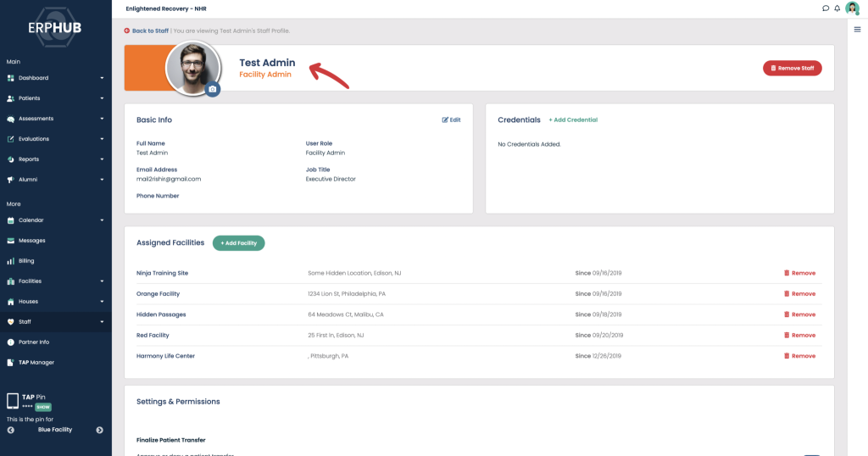Expand the Facilities menu arrow
This screenshot has width=868, height=456.
coord(102,281)
